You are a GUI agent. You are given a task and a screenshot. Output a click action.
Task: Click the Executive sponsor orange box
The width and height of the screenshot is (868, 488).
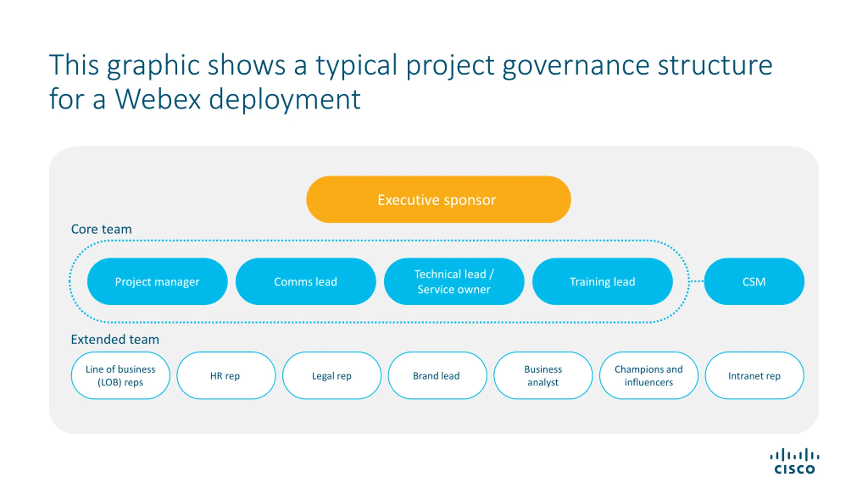pyautogui.click(x=438, y=199)
